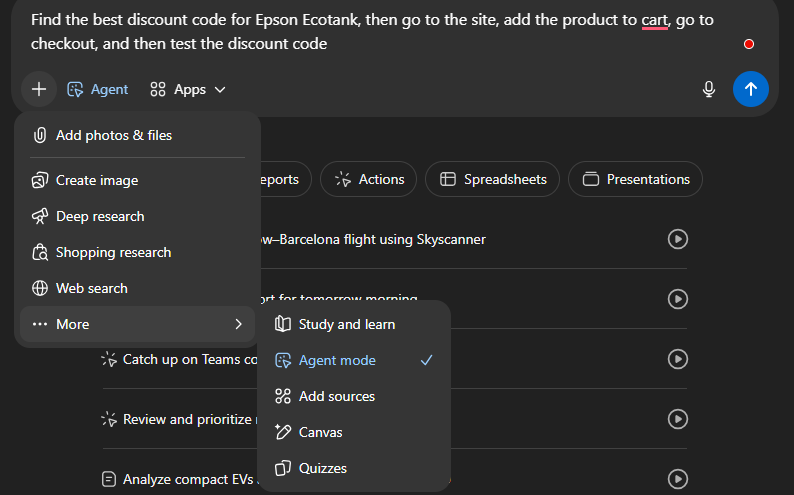Click the Spreadsheets table icon
This screenshot has width=794, height=495.
pos(448,179)
